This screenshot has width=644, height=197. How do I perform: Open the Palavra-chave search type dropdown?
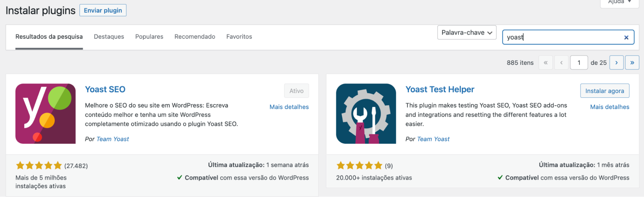467,33
